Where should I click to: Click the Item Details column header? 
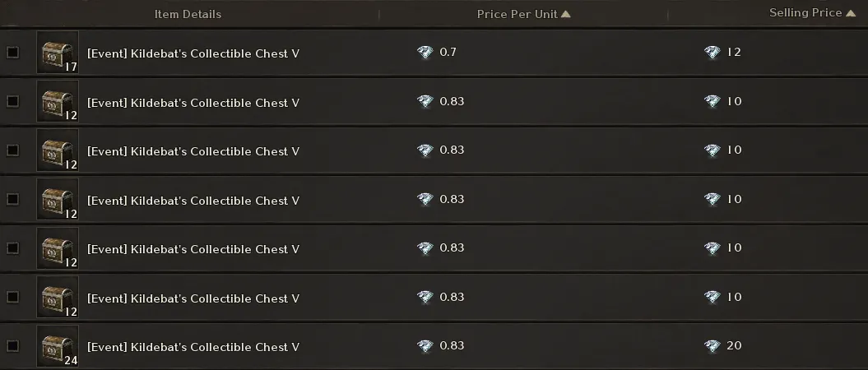[188, 14]
